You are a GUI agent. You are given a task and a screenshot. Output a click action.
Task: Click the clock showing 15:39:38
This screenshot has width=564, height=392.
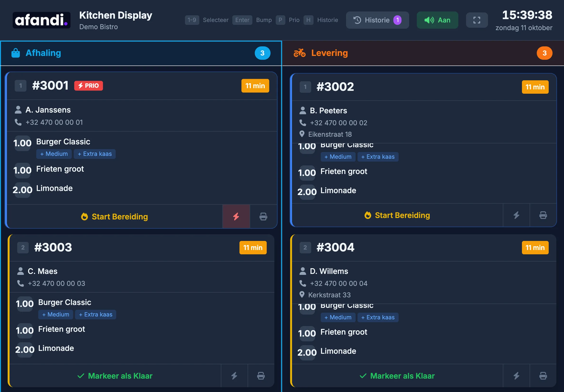click(527, 15)
